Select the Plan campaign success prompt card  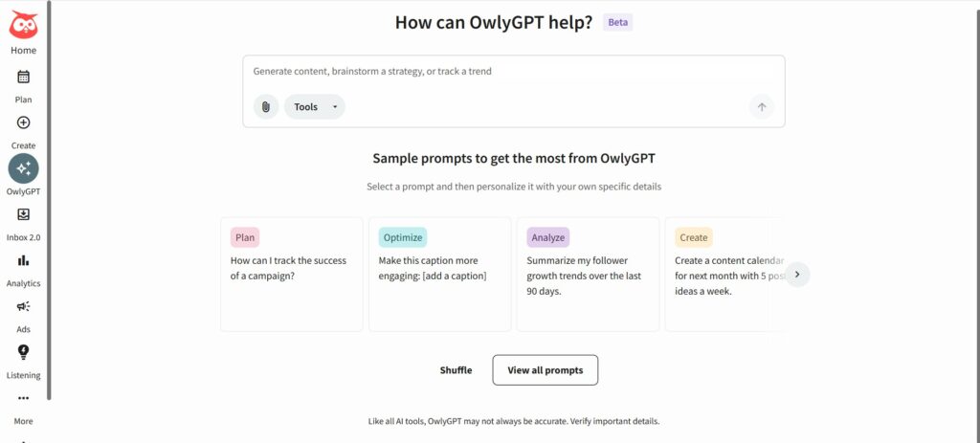tap(291, 275)
